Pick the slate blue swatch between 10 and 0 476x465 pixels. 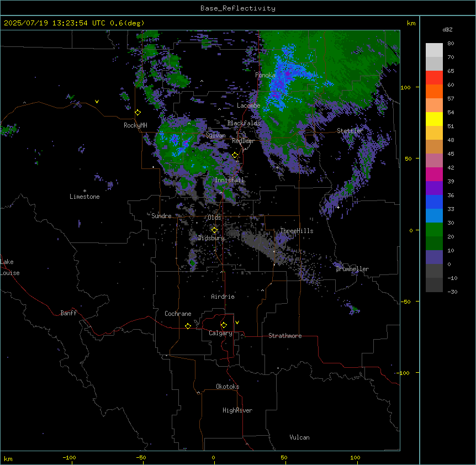(434, 257)
